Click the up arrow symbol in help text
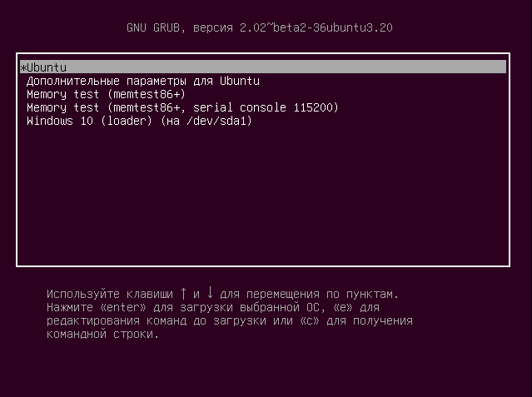Image resolution: width=532 pixels, height=397 pixels. coord(183,294)
